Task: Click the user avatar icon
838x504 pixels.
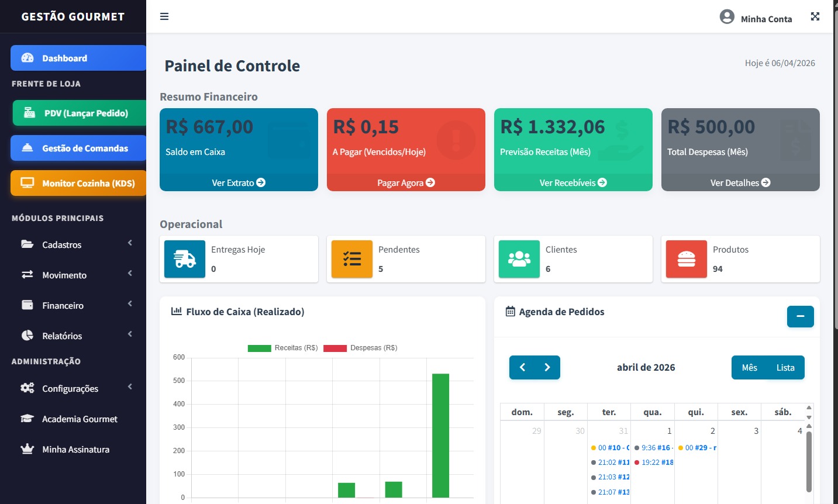Action: coord(727,16)
